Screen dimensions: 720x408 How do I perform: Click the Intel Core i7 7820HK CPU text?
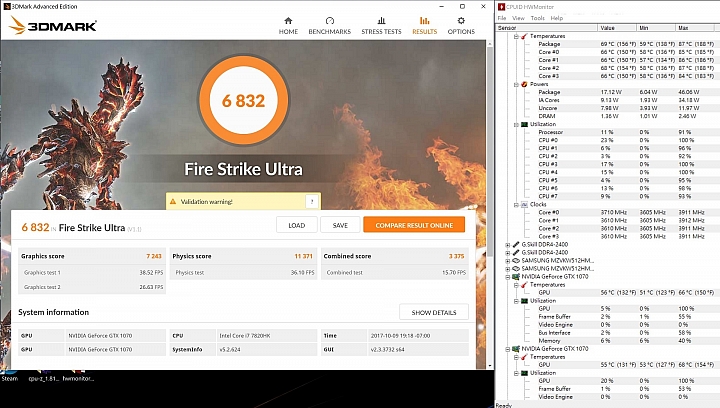(x=245, y=336)
